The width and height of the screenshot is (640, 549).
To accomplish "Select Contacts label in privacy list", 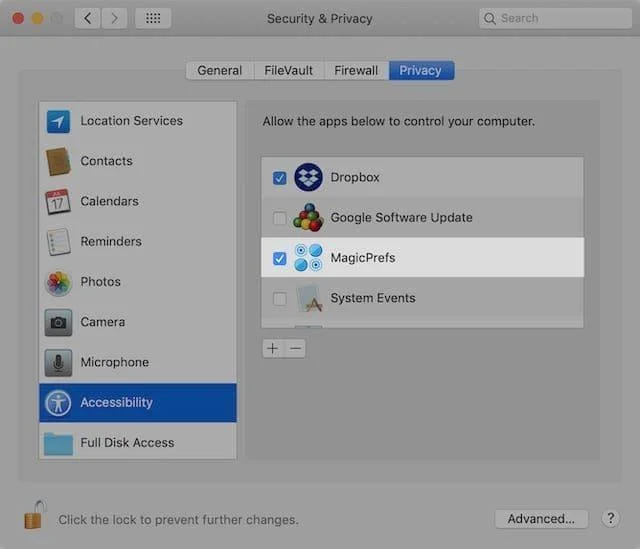I will pyautogui.click(x=107, y=161).
